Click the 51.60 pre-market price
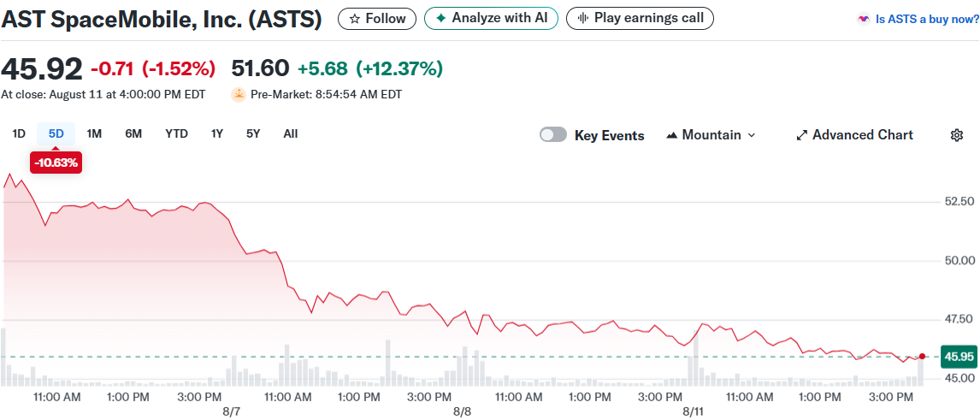 click(260, 68)
